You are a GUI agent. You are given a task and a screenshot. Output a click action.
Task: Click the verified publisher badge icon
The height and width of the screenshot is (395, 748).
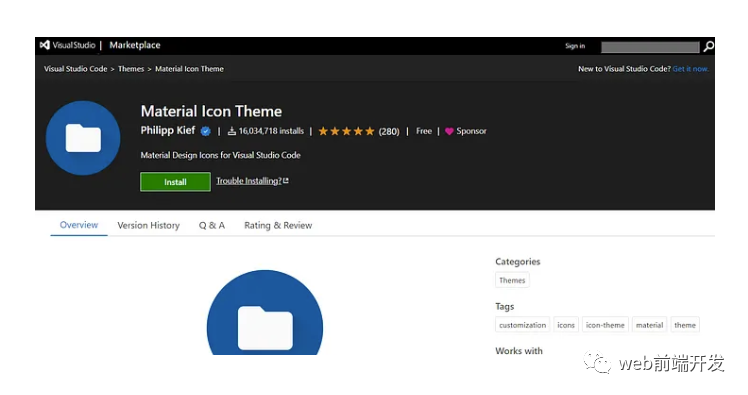206,131
